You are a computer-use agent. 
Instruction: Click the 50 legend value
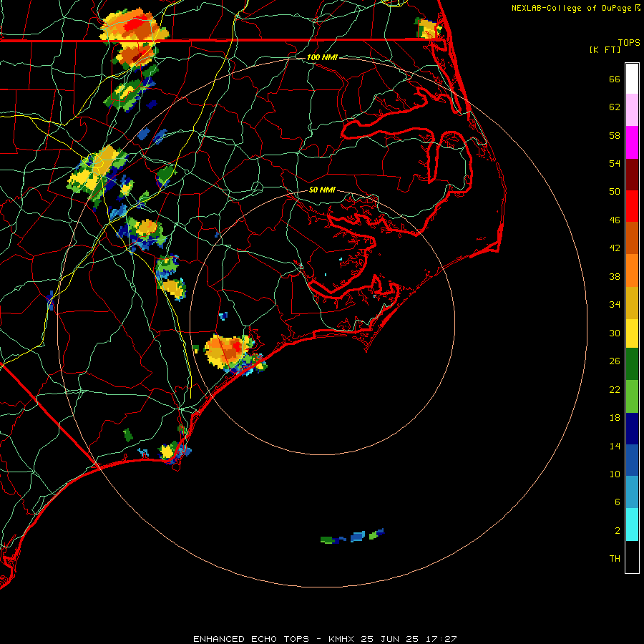point(615,191)
